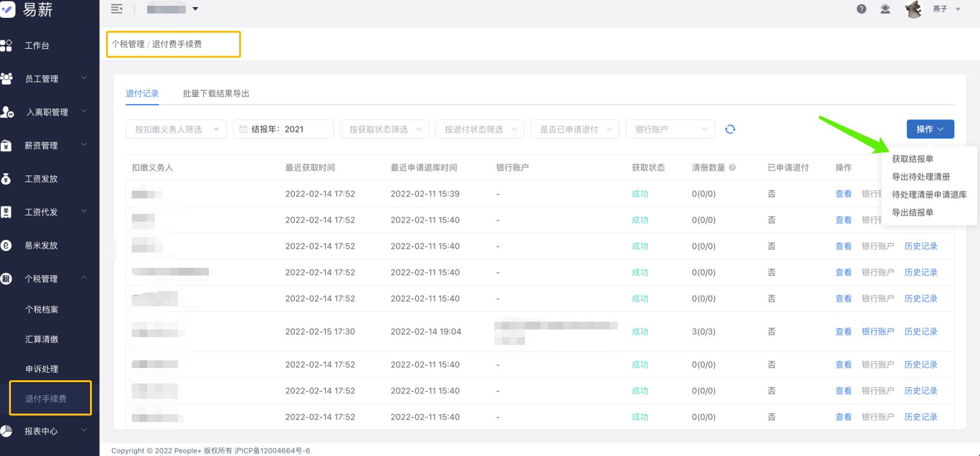This screenshot has height=456, width=980.
Task: Click the user avatar picture
Action: click(x=913, y=9)
